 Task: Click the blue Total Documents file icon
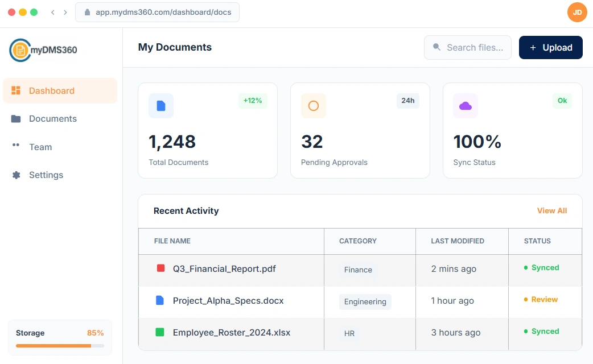coord(161,106)
